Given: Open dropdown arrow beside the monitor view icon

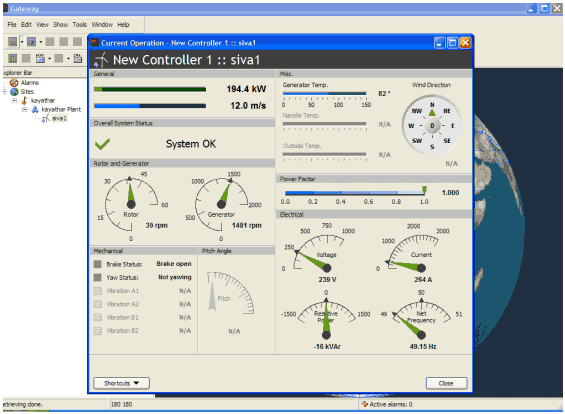Looking at the screenshot, I should 41,42.
